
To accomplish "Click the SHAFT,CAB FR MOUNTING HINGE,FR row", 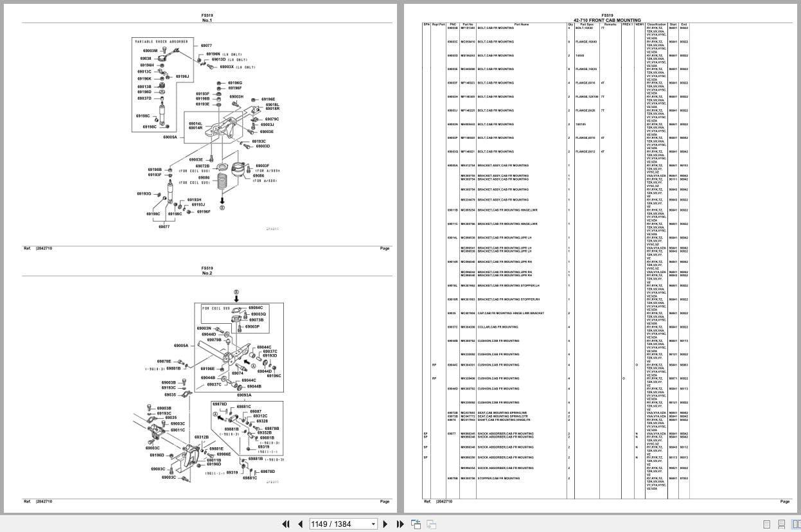I will (x=556, y=420).
